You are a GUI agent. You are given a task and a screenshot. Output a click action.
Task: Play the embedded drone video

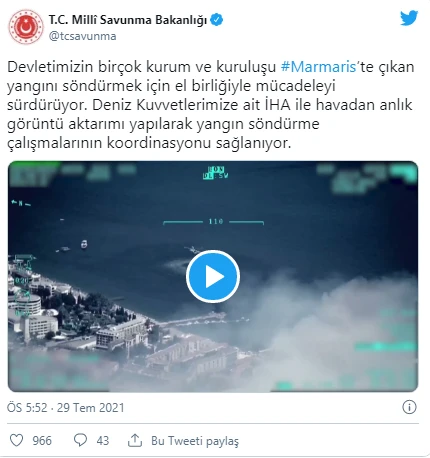click(213, 276)
